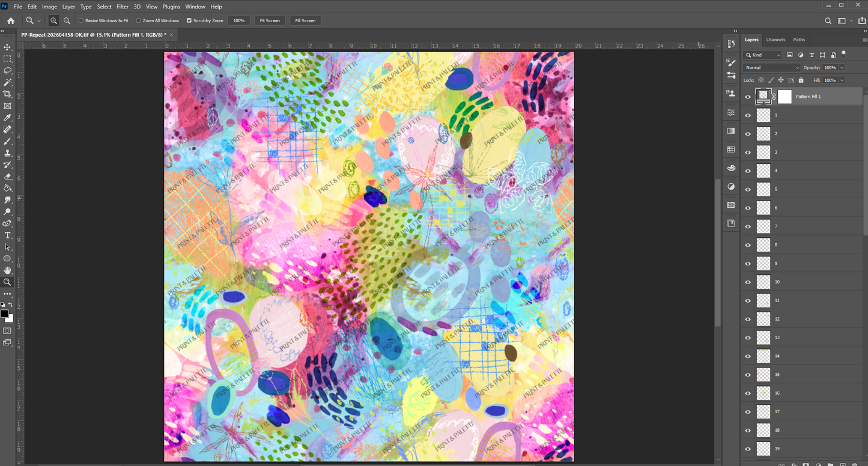Select the Magic Wand tool
The image size is (868, 466).
7,82
